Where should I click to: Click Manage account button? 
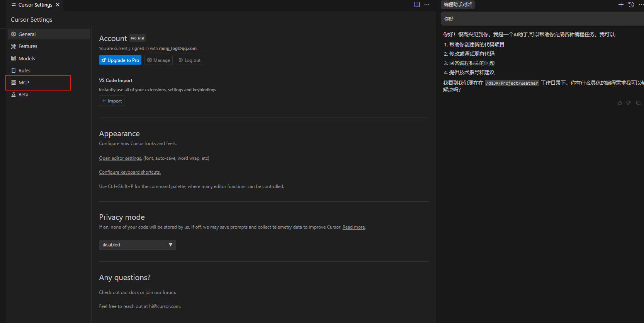coord(158,60)
